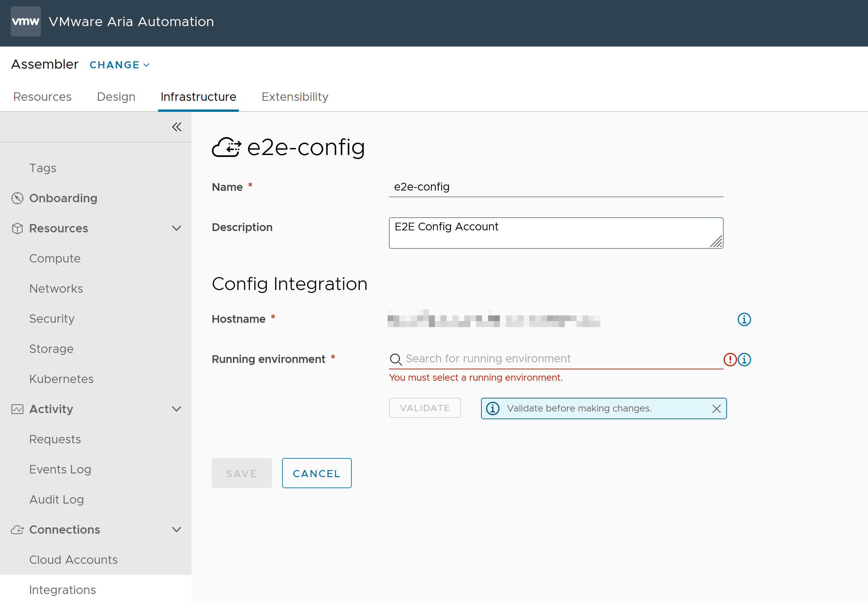Click the Activity section icon in sidebar
Viewport: 868px width, 603px height.
tap(18, 408)
